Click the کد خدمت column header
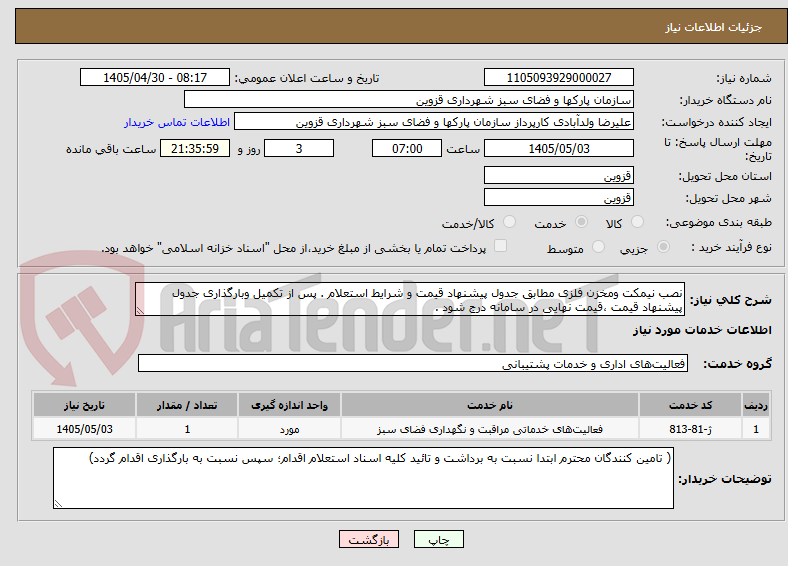Viewport: 788px width, 566px height. coord(691,405)
